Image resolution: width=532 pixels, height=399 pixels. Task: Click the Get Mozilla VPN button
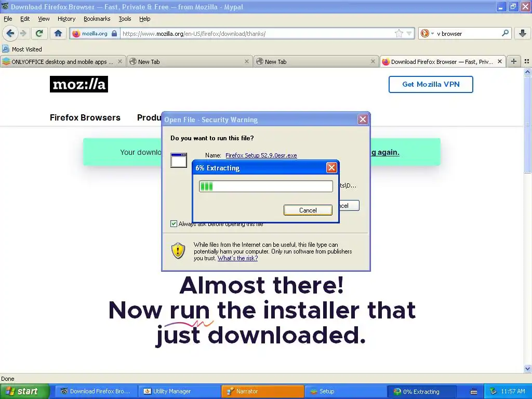(431, 84)
